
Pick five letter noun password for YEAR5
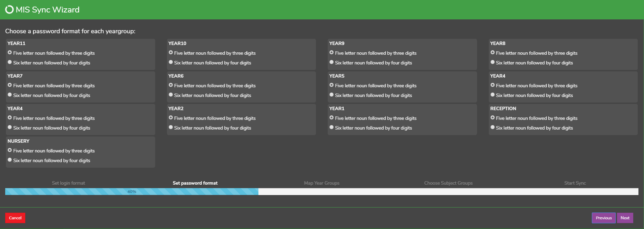click(332, 85)
